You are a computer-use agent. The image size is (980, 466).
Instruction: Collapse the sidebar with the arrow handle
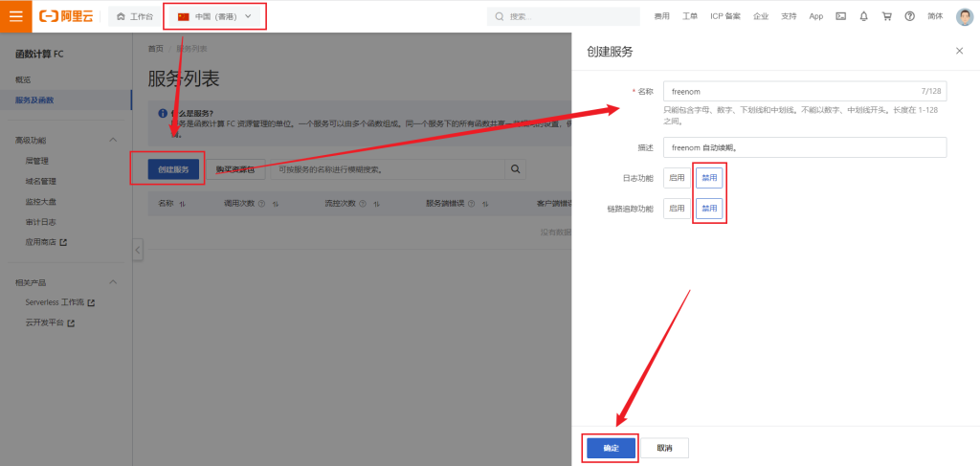(x=138, y=251)
